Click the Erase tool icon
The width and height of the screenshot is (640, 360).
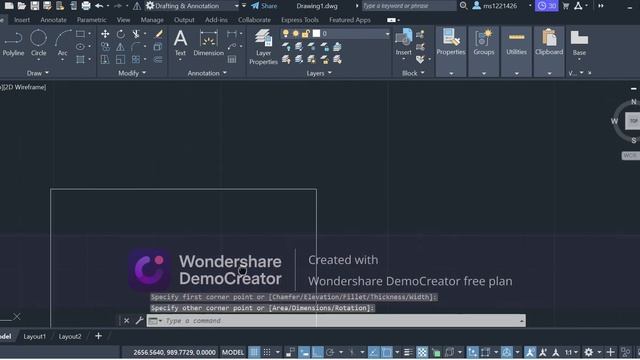pyautogui.click(x=158, y=34)
